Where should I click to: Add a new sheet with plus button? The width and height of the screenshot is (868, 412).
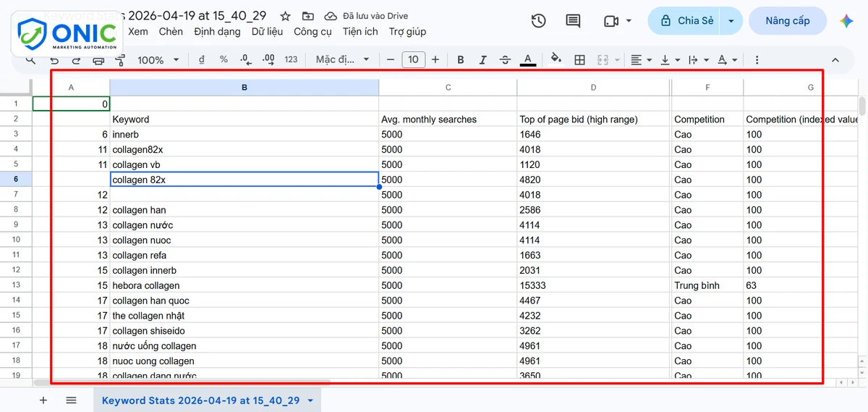coord(43,400)
